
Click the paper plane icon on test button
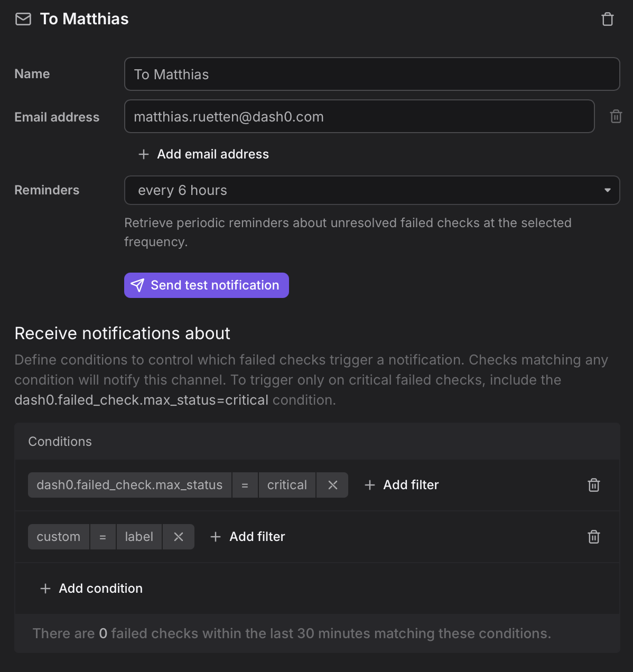137,285
